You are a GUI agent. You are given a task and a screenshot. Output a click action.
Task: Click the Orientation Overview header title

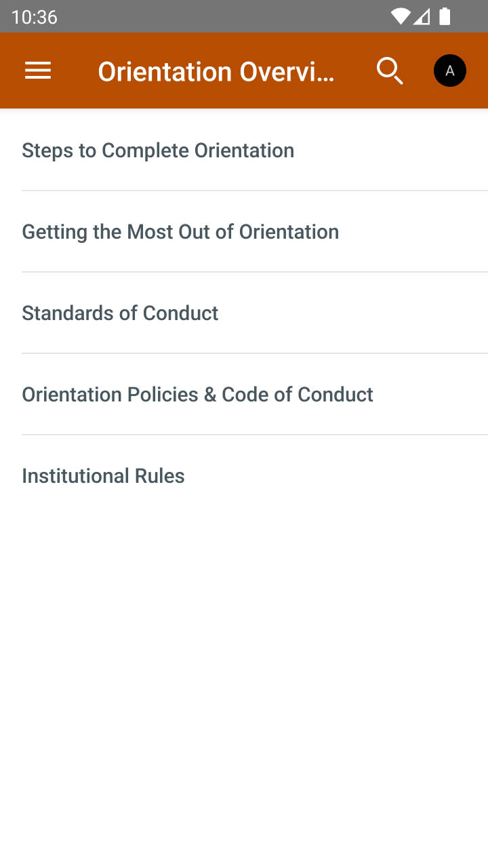coord(216,71)
